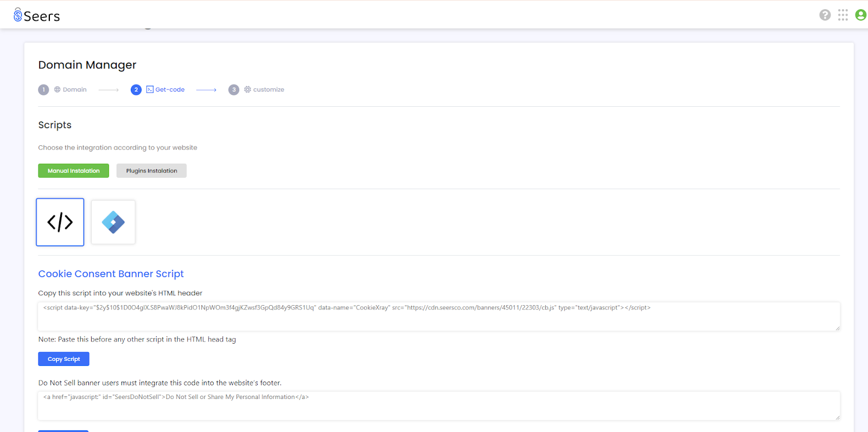
Task: Click the Seers logo
Action: point(37,16)
